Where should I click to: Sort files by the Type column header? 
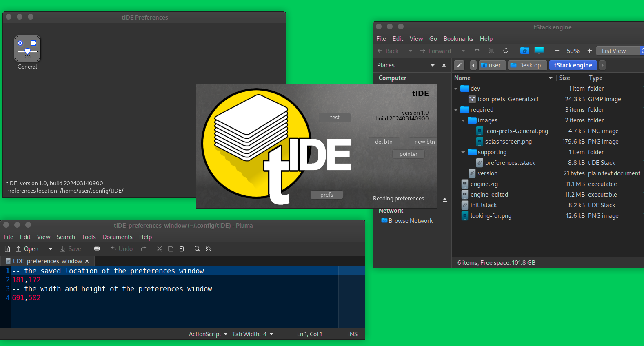click(614, 78)
